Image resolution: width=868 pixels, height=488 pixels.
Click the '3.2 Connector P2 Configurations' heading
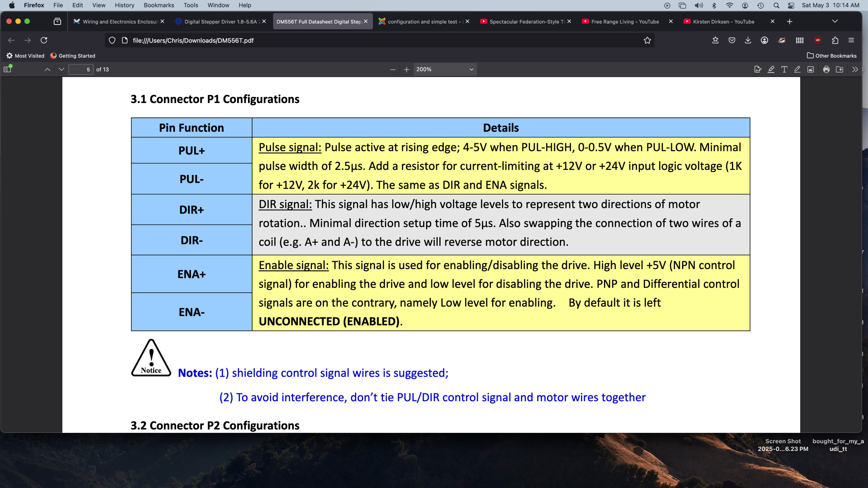(x=215, y=425)
